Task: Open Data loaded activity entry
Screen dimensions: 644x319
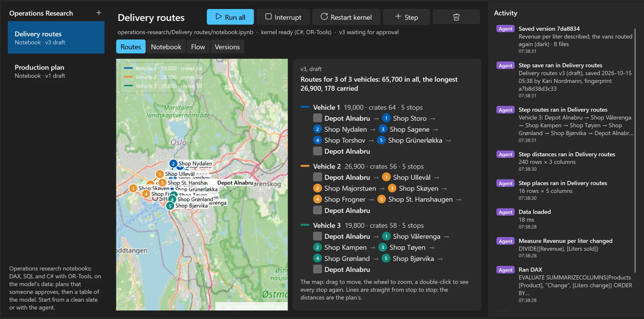Action: [565, 219]
